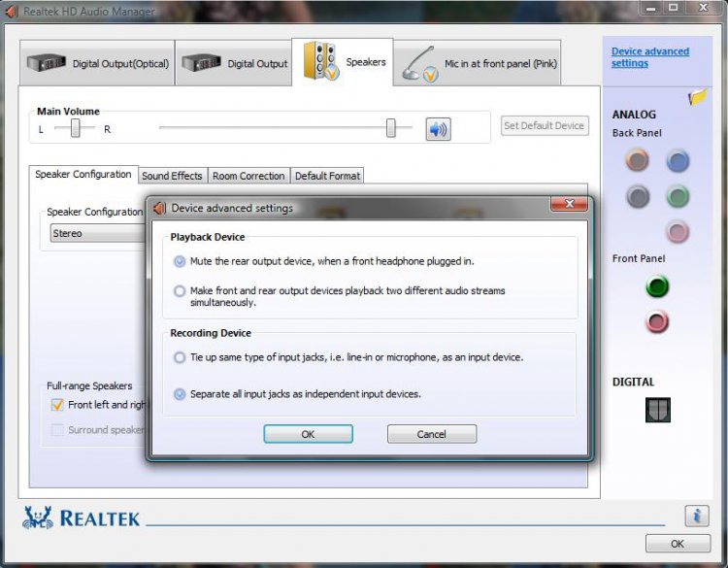Open Device advanced settings link

649,57
